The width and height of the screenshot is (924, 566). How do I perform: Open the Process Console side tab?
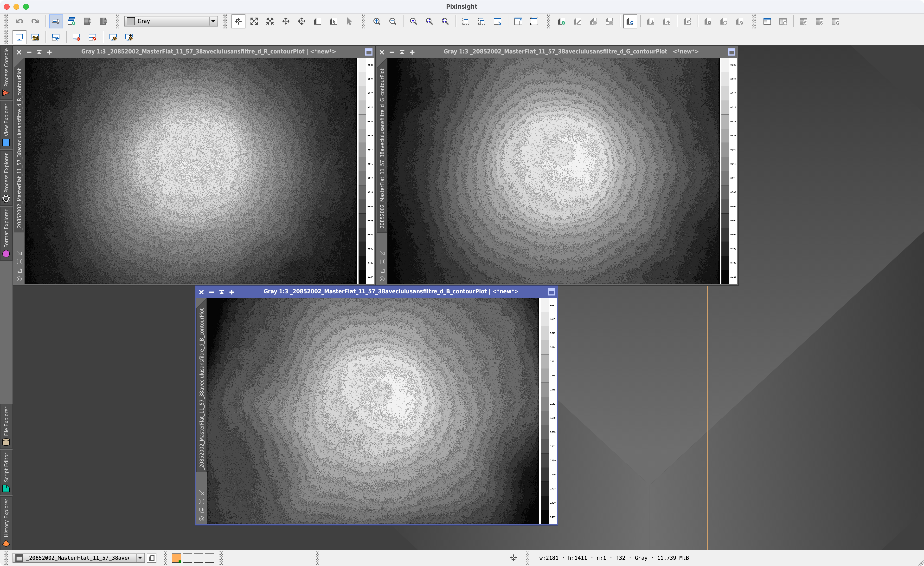tap(6, 71)
